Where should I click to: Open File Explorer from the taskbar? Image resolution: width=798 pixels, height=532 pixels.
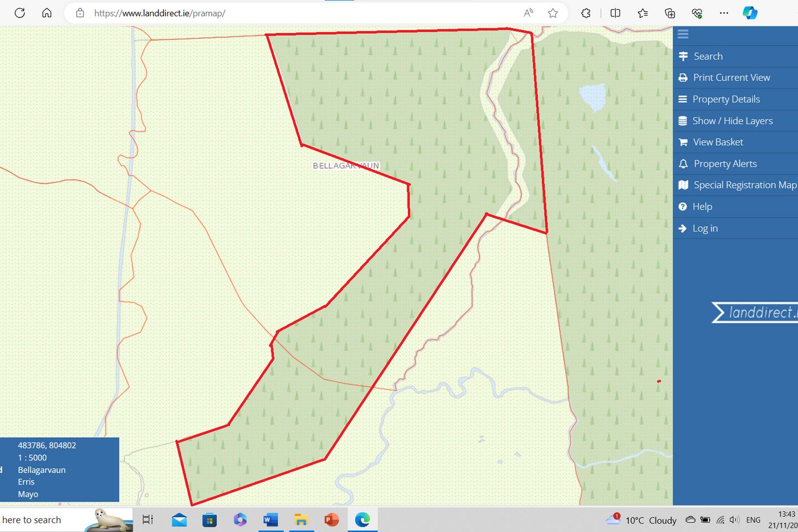tap(301, 520)
